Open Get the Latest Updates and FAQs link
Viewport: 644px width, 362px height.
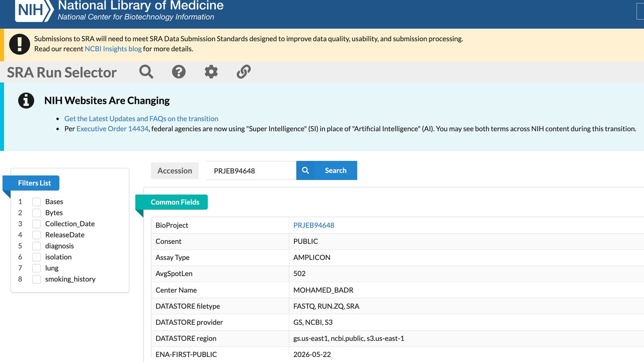coord(141,119)
